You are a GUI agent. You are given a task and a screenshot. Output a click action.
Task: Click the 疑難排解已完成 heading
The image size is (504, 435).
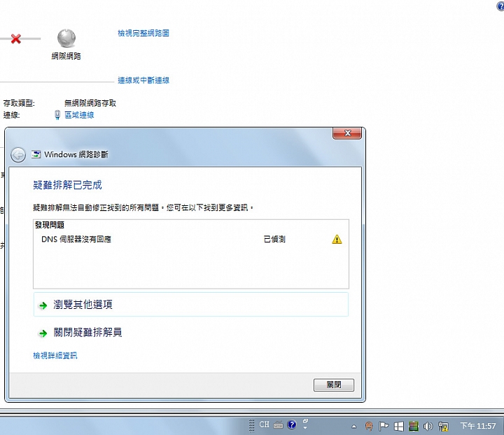(x=67, y=185)
